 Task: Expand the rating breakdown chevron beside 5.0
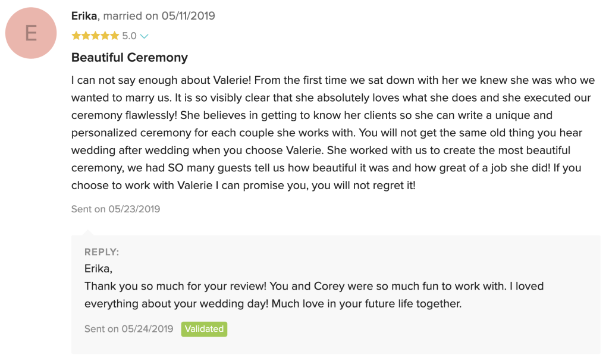144,36
